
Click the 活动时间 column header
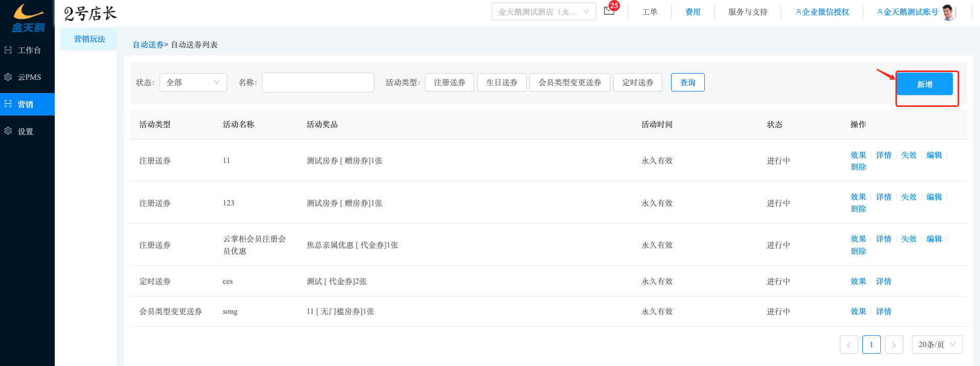click(x=657, y=124)
